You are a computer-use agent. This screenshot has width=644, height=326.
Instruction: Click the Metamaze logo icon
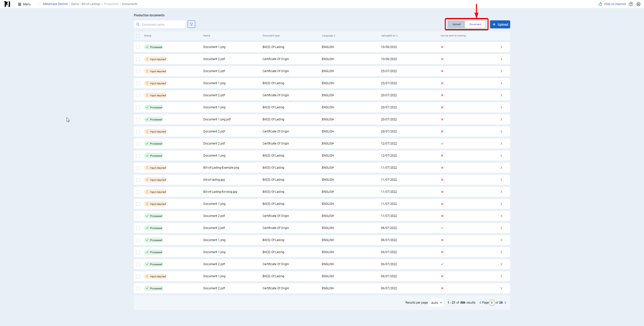click(x=7, y=4)
